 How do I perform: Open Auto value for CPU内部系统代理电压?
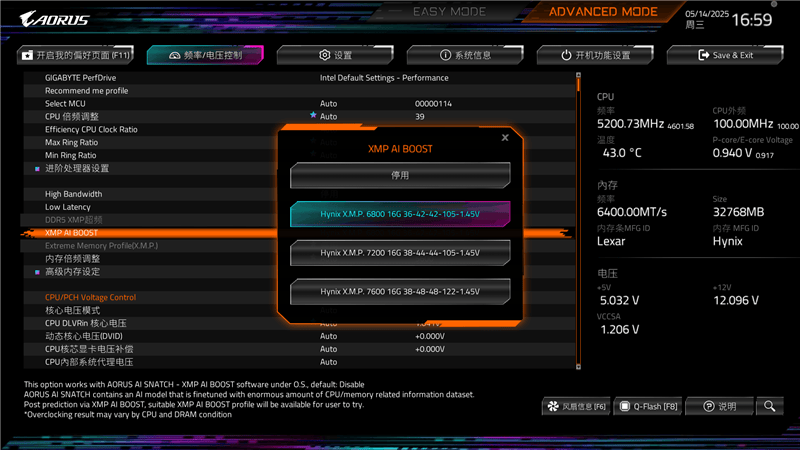[x=328, y=362]
